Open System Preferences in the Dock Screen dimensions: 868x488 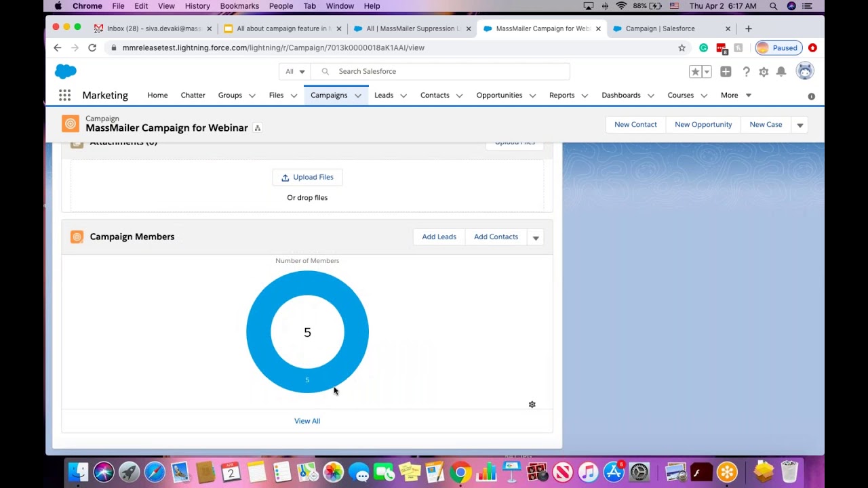pyautogui.click(x=639, y=472)
